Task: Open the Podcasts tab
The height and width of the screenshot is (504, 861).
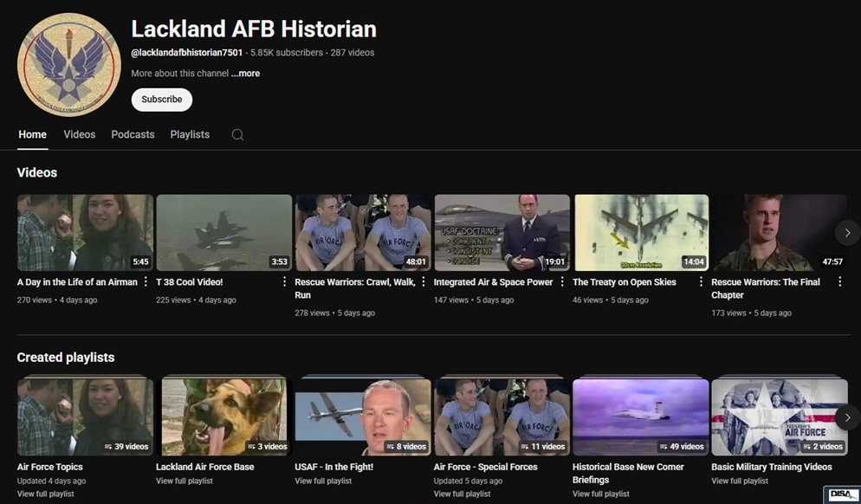Action: tap(133, 134)
